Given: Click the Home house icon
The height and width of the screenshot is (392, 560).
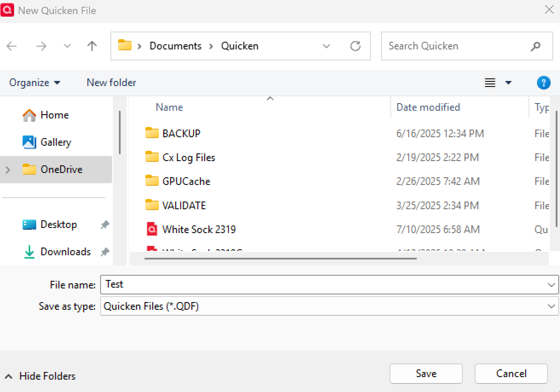Looking at the screenshot, I should pos(29,115).
